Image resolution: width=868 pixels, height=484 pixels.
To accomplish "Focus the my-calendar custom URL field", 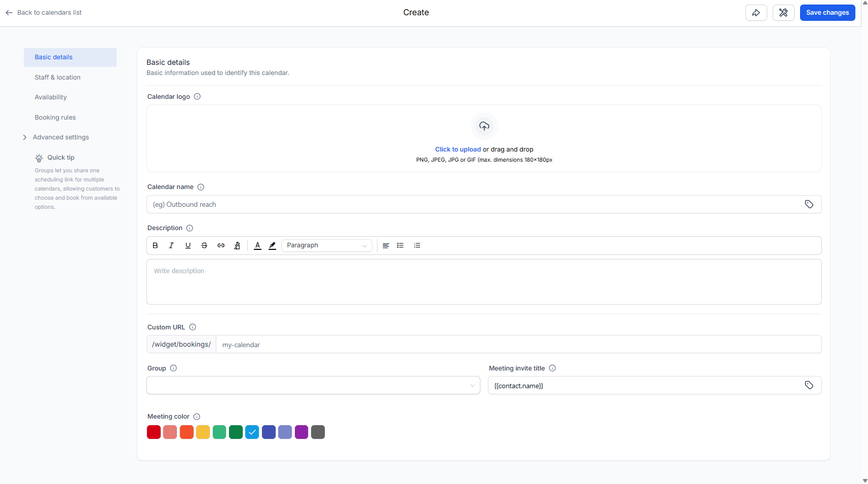I will tap(518, 345).
